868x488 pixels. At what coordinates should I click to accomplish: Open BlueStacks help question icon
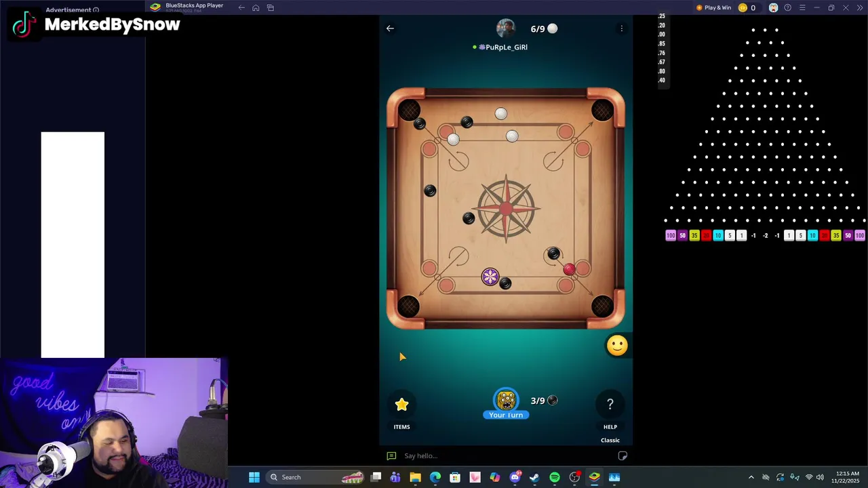(787, 7)
